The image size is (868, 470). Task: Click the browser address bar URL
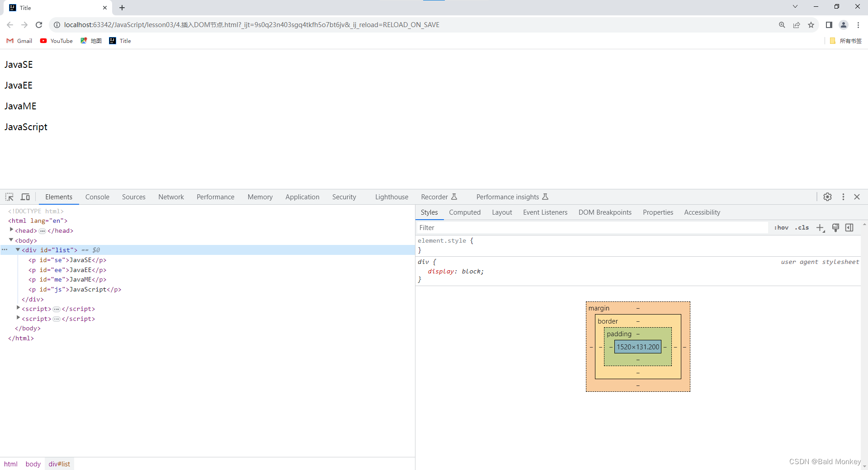point(251,25)
